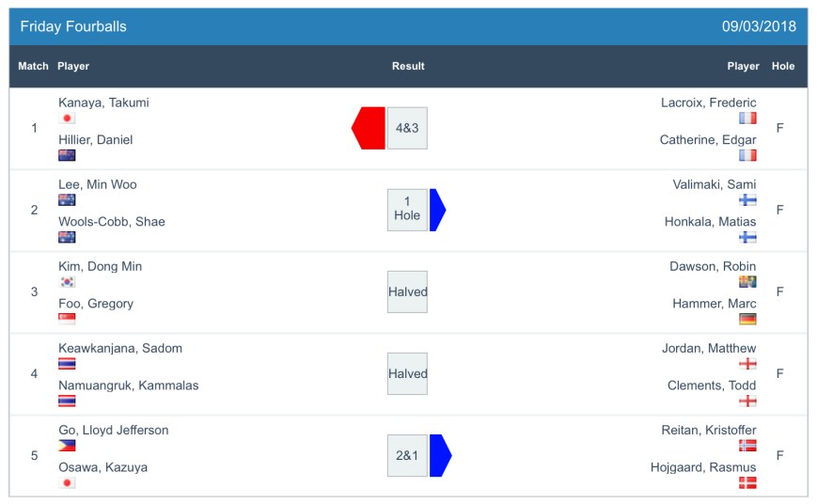This screenshot has height=504, width=817.
Task: Select the 1 Hole result box
Action: [x=407, y=210]
